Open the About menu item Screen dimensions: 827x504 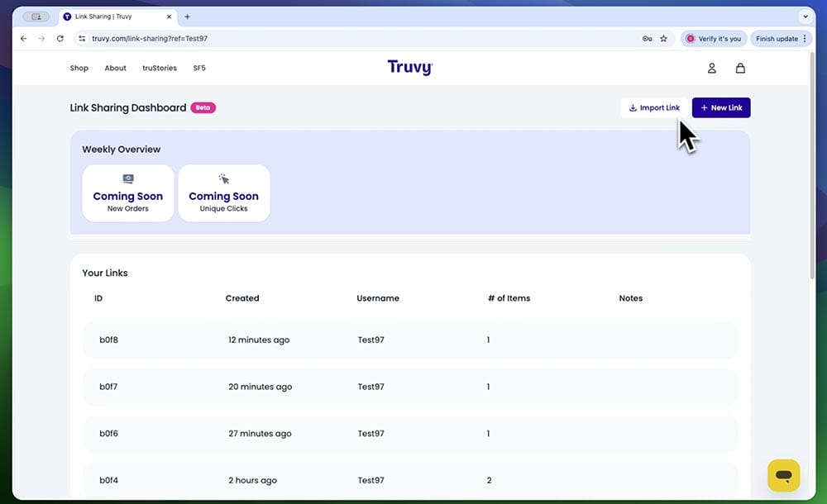click(x=115, y=68)
